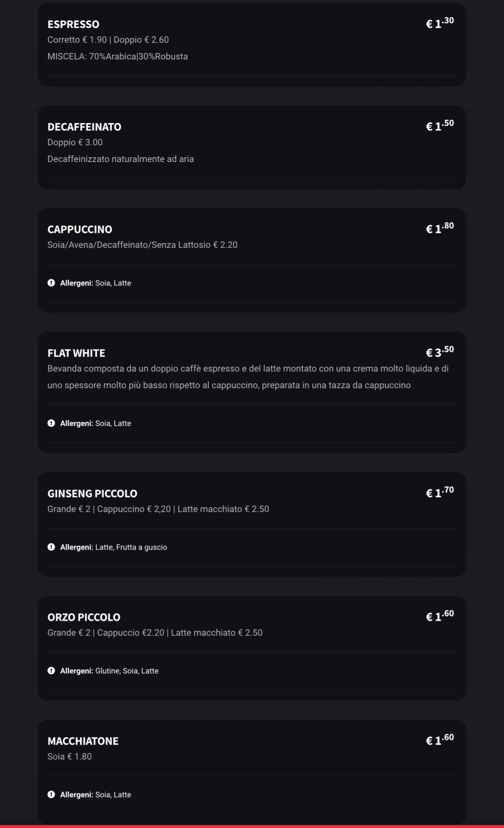Click the "Glutine, Soia, Latte" allergen text
This screenshot has width=504, height=828.
pyautogui.click(x=127, y=671)
